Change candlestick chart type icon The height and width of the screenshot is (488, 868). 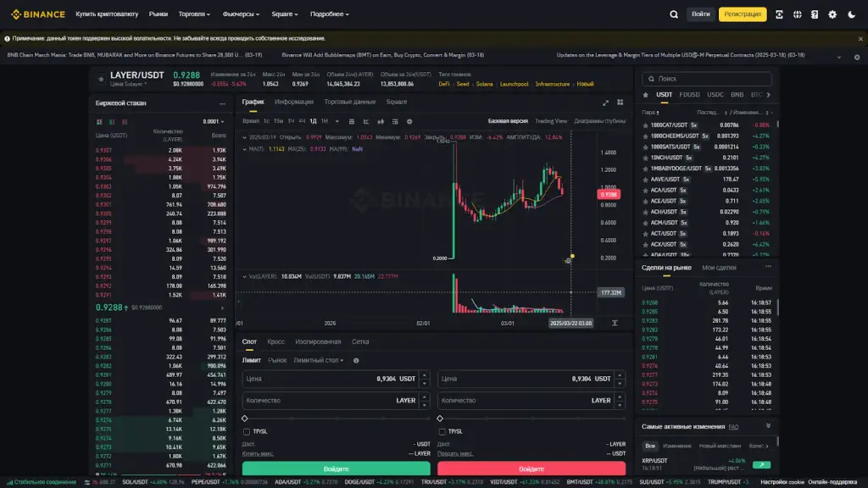point(381,122)
